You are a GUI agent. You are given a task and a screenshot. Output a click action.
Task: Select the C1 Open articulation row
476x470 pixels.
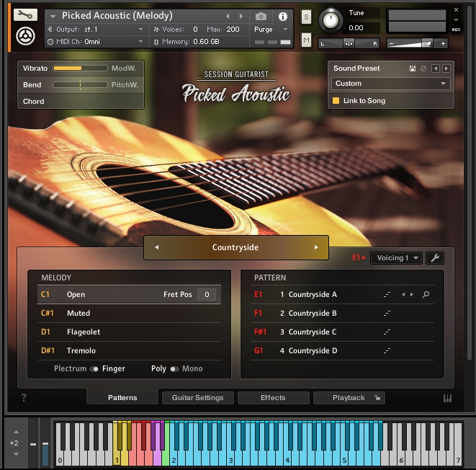(129, 294)
